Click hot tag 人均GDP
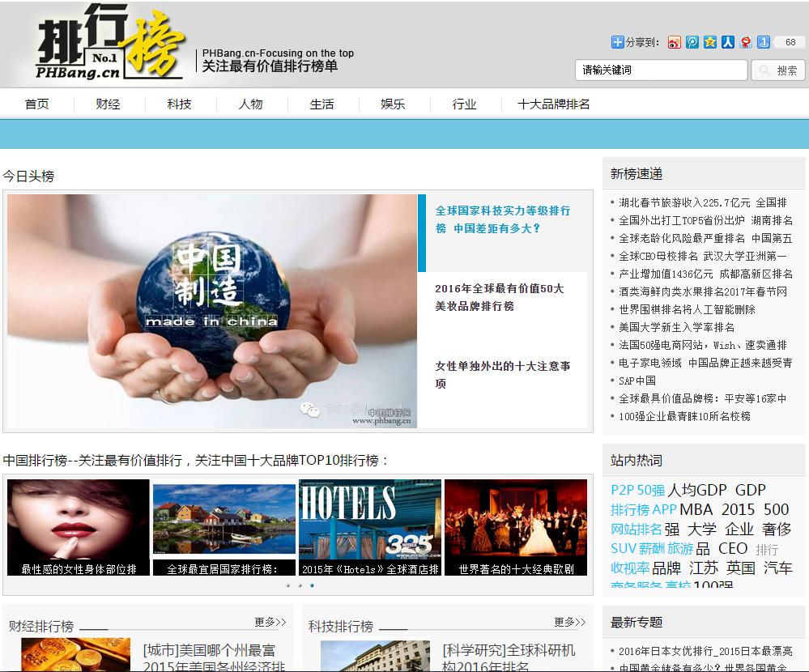The image size is (809, 672). [x=697, y=490]
